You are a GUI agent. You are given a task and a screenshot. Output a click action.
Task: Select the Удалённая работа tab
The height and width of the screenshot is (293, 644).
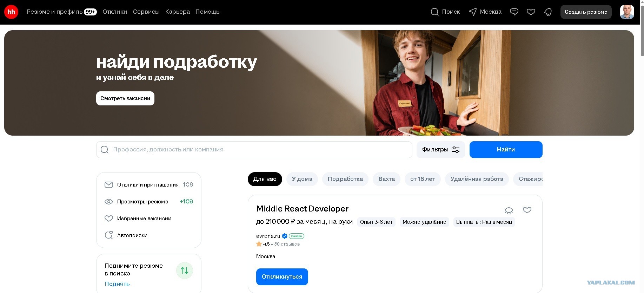(477, 179)
